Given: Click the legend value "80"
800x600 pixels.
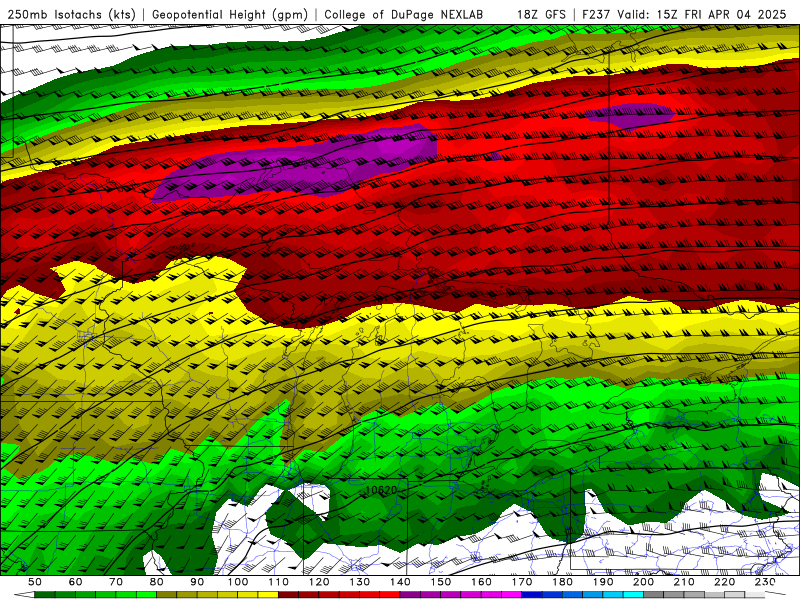Looking at the screenshot, I should pyautogui.click(x=157, y=582).
